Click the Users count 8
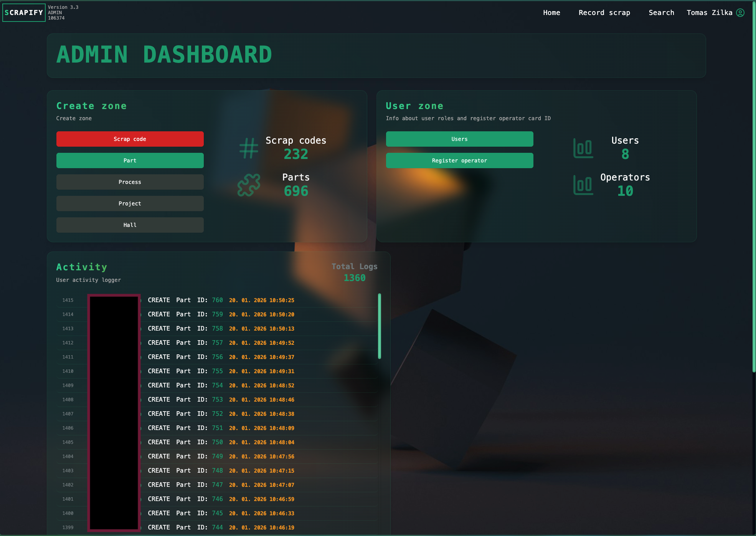756x536 pixels. tap(625, 154)
